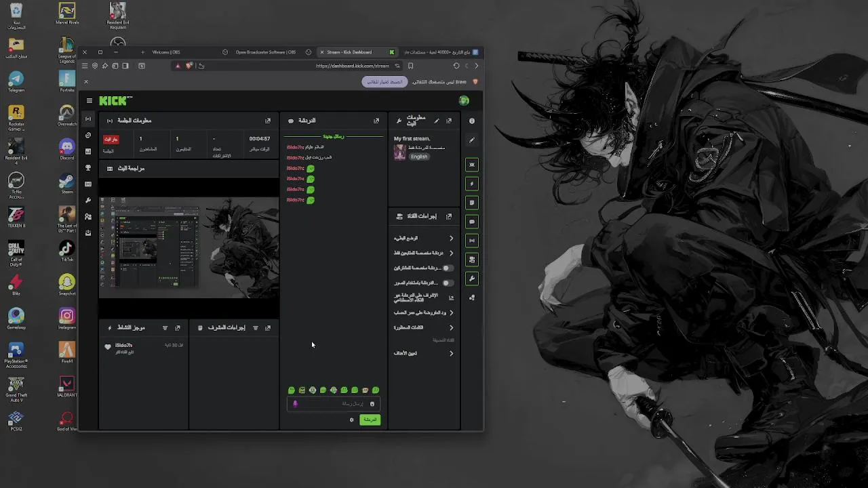Click the English language tag
868x488 pixels.
(419, 157)
